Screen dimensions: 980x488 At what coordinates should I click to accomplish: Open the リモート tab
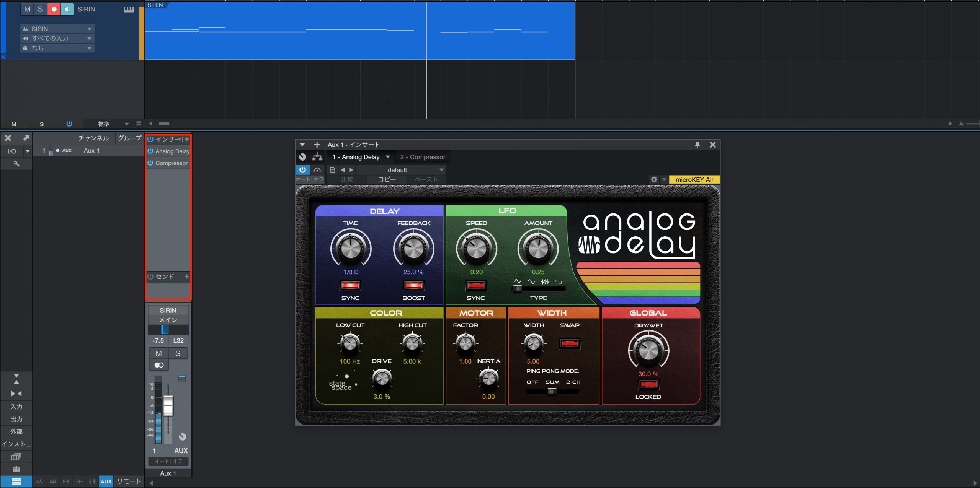129,481
